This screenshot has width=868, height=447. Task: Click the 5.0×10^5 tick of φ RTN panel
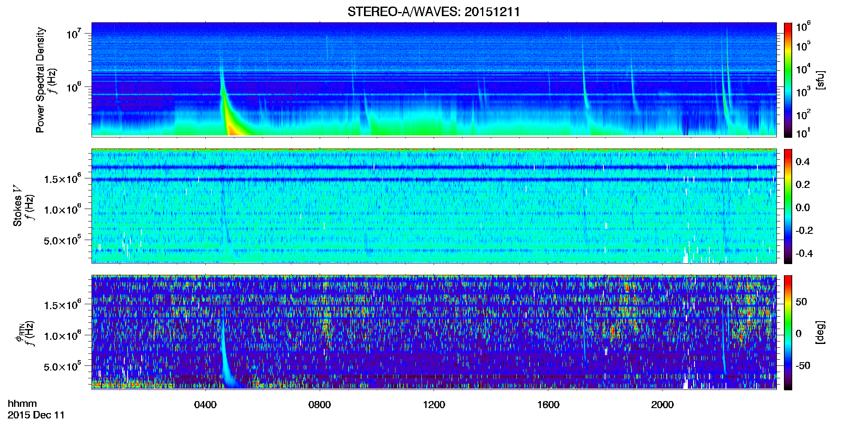[63, 366]
